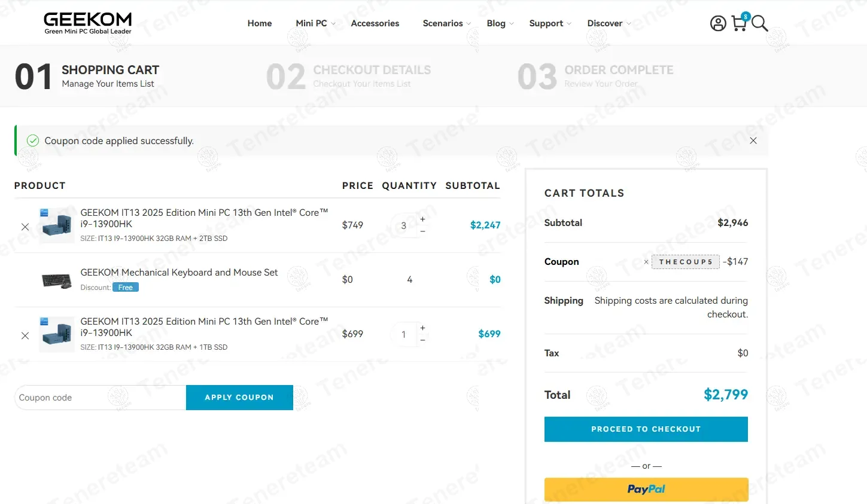
Task: Decrease quantity of 1TB SSD Mini PC
Action: tap(422, 340)
